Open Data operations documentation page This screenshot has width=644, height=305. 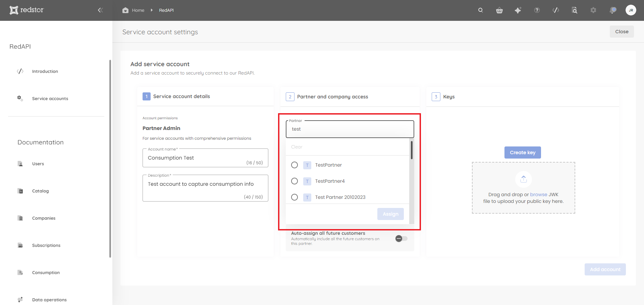[x=49, y=300]
